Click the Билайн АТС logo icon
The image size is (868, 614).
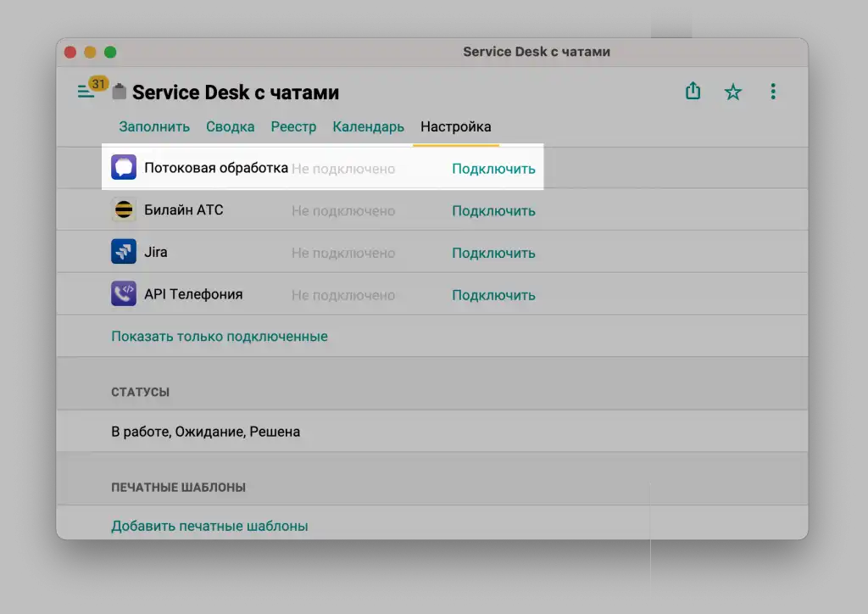(x=124, y=209)
